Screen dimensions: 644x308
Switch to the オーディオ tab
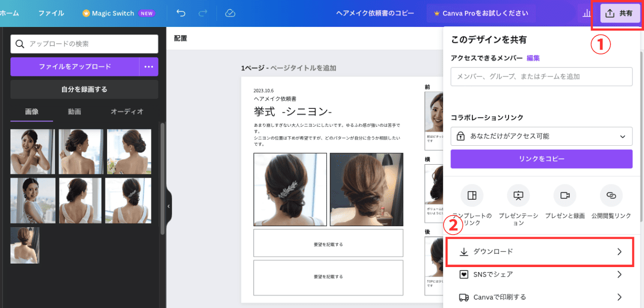pyautogui.click(x=127, y=112)
